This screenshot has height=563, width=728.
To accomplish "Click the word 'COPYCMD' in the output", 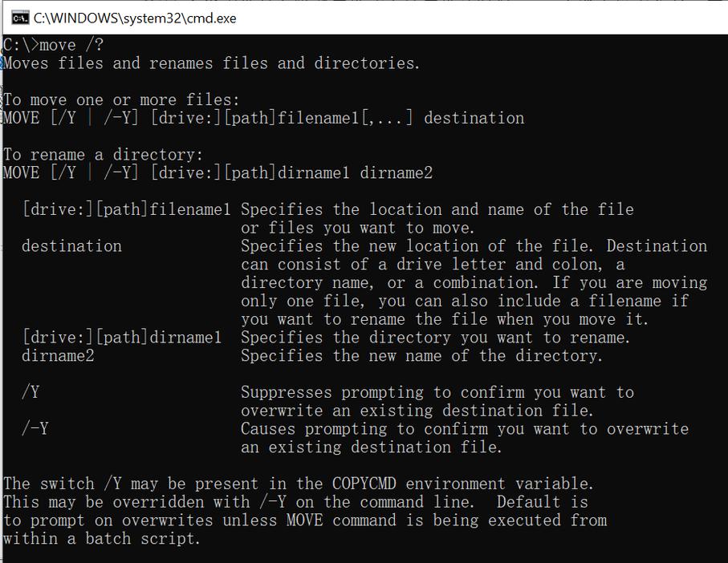I will click(364, 484).
